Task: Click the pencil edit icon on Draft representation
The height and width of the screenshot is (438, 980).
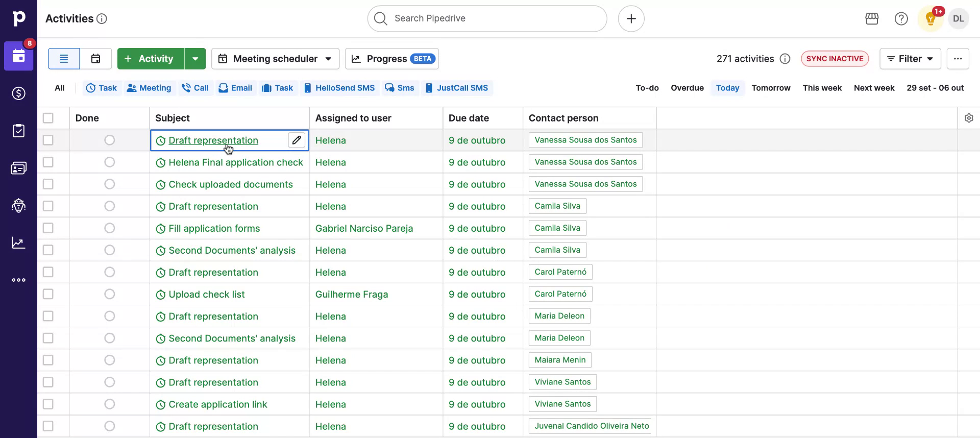Action: pos(297,140)
